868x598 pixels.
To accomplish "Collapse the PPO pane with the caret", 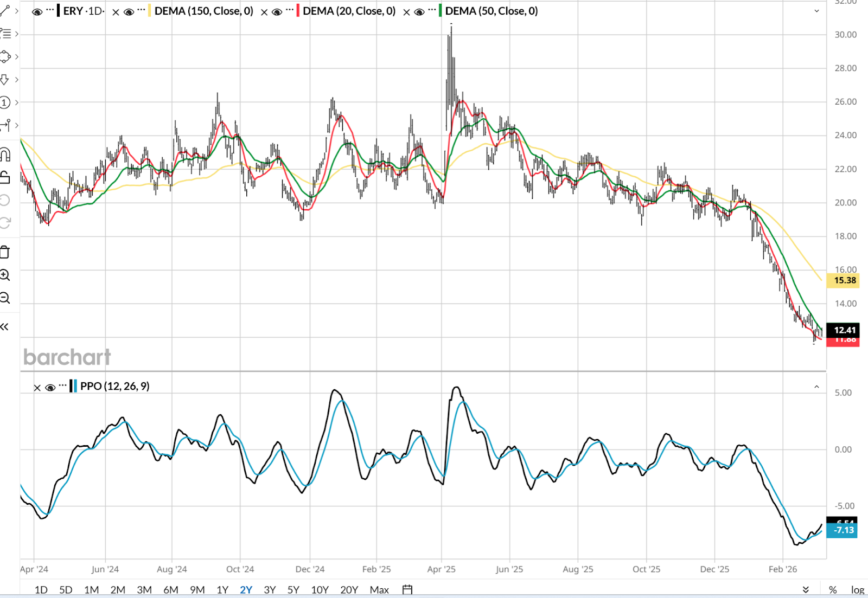I will 816,387.
